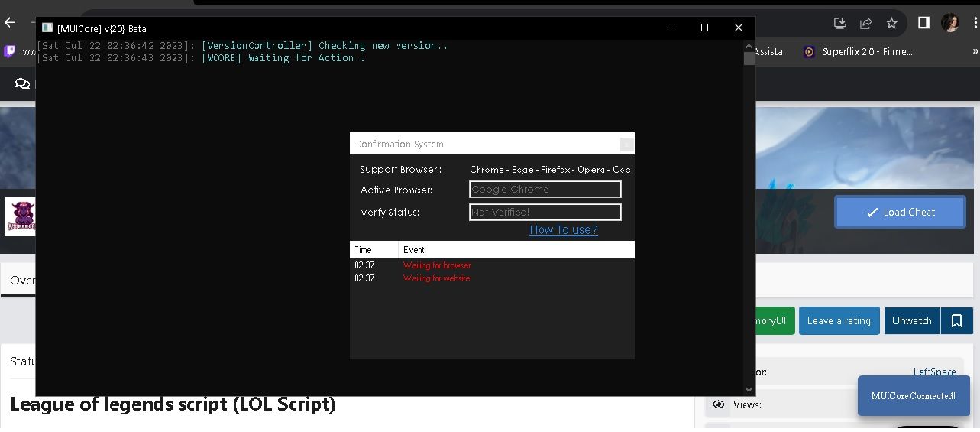Click the 'Waiting for Action..' console line

coord(202,58)
